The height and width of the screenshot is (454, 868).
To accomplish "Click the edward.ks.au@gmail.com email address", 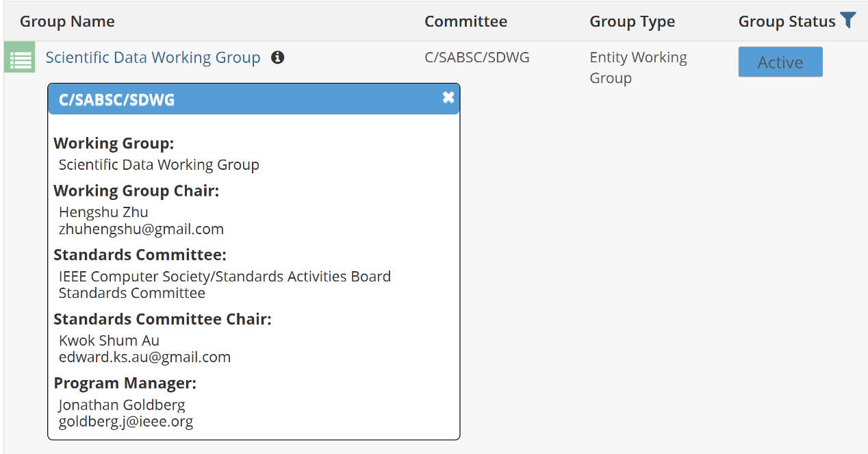I will (x=144, y=357).
